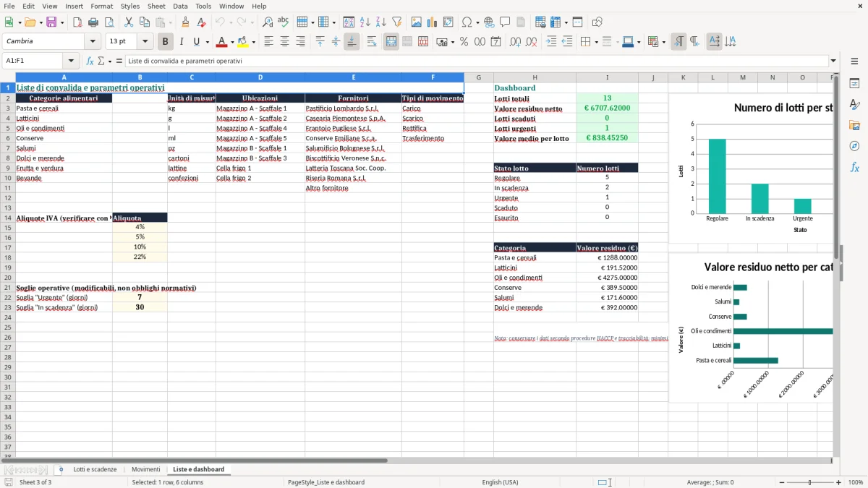Click in the formula input line
This screenshot has width=868, height=488.
[x=477, y=61]
